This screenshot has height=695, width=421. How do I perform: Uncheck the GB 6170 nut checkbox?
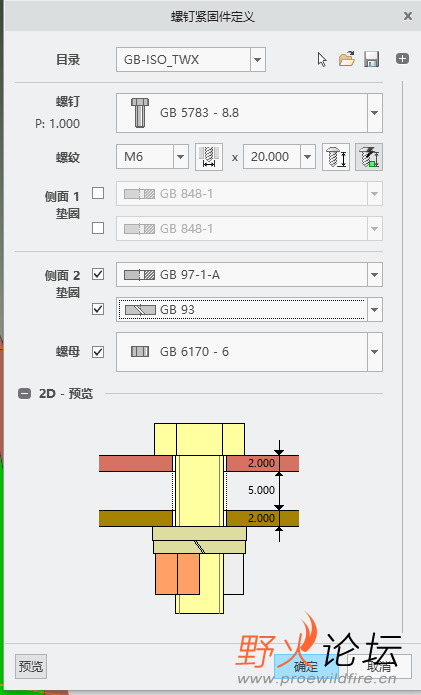point(98,352)
